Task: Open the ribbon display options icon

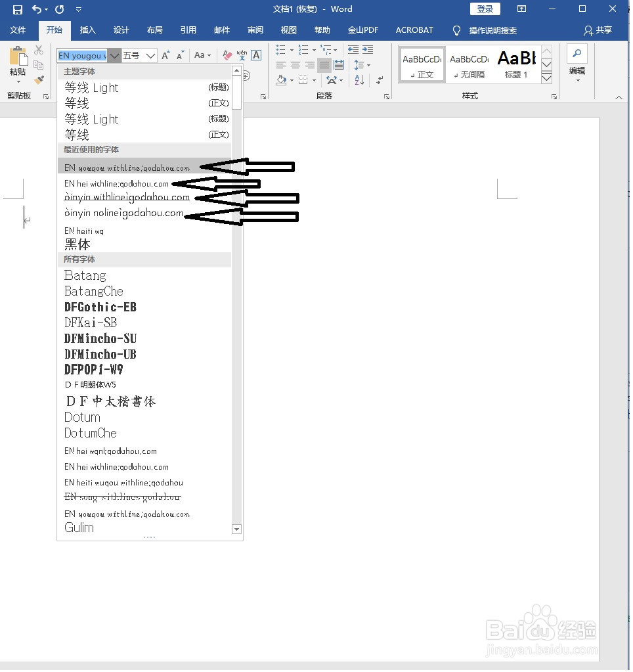Action: [521, 9]
